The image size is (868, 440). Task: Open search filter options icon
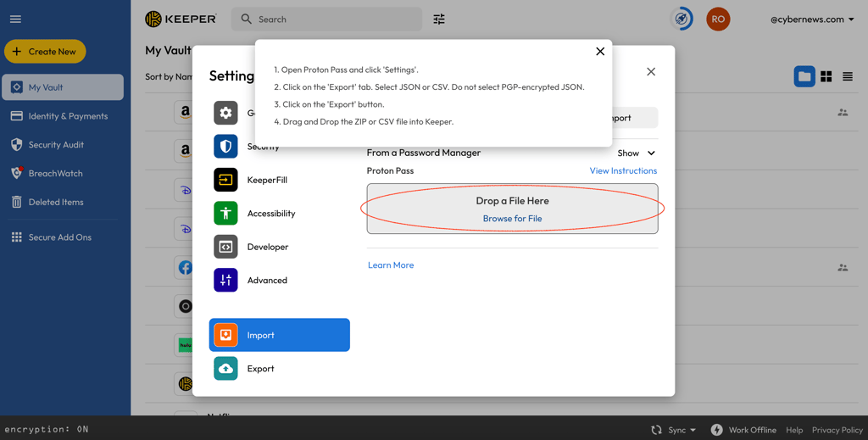[439, 19]
